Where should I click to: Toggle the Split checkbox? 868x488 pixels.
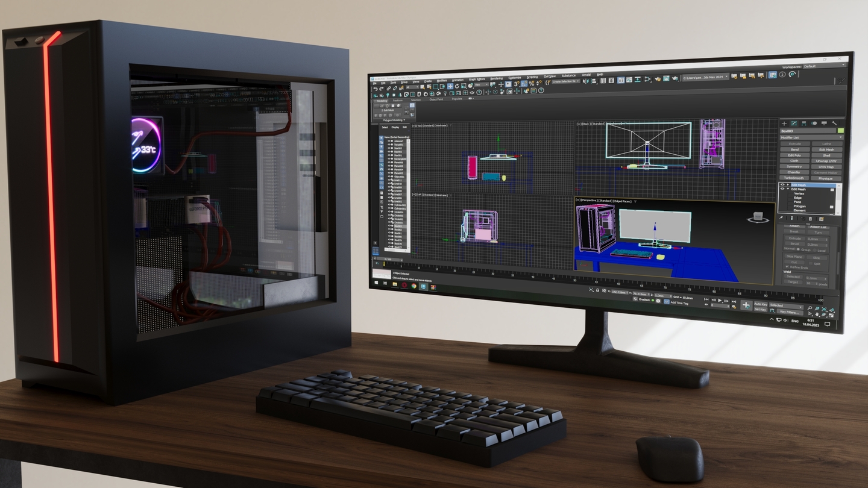812,263
